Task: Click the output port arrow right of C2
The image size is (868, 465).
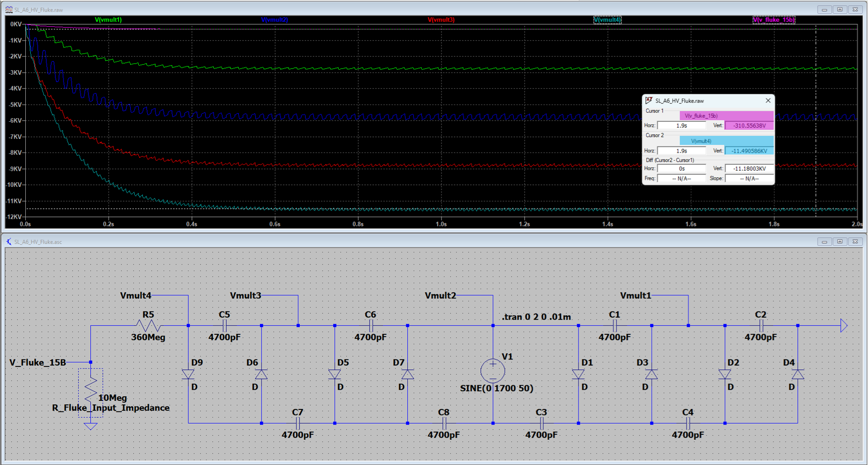Action: point(844,326)
